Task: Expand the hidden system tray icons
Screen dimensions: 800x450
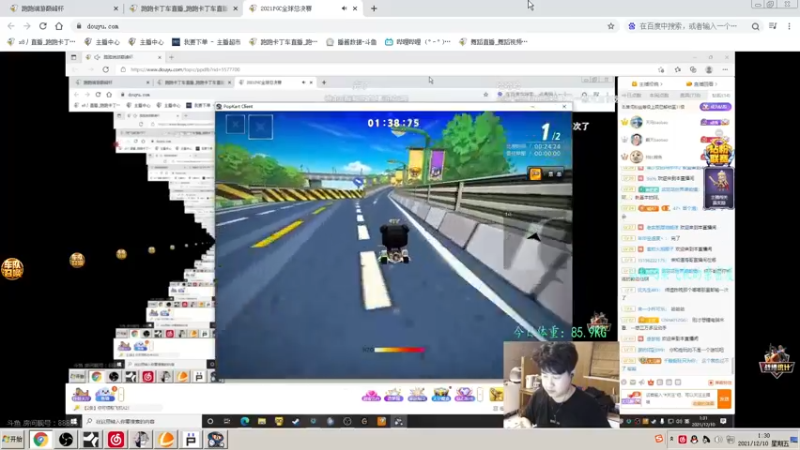Action: click(671, 439)
